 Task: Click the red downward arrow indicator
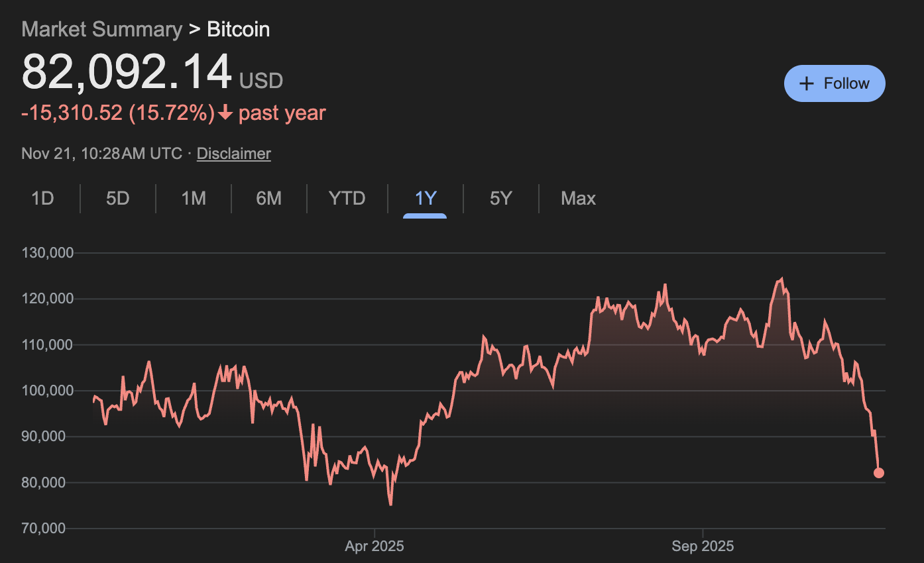point(225,114)
